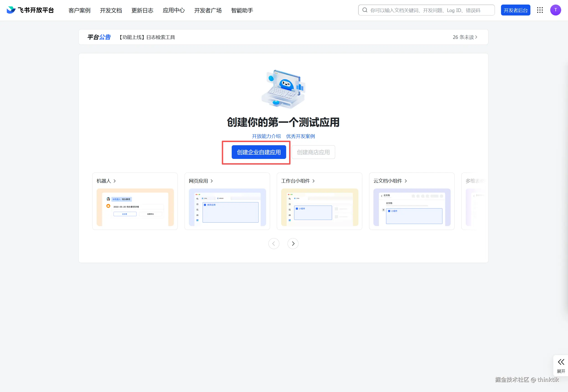Open the purple T user avatar
Viewport: 568px width, 392px height.
pyautogui.click(x=555, y=10)
